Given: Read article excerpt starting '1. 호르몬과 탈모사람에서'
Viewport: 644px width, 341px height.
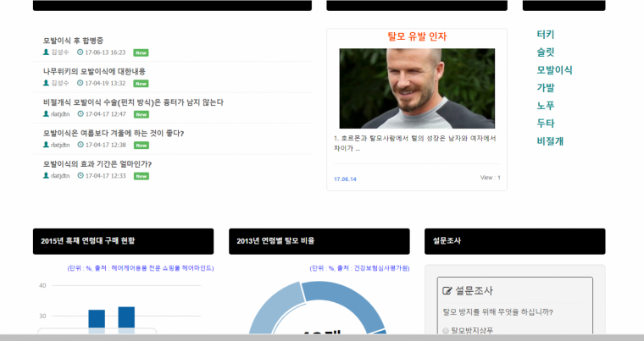Looking at the screenshot, I should [x=415, y=143].
